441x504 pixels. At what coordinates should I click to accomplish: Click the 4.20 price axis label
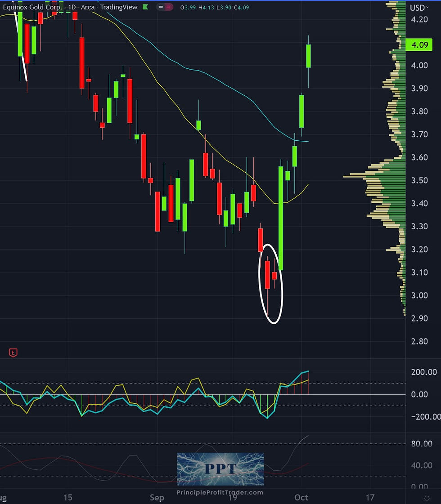(x=419, y=19)
